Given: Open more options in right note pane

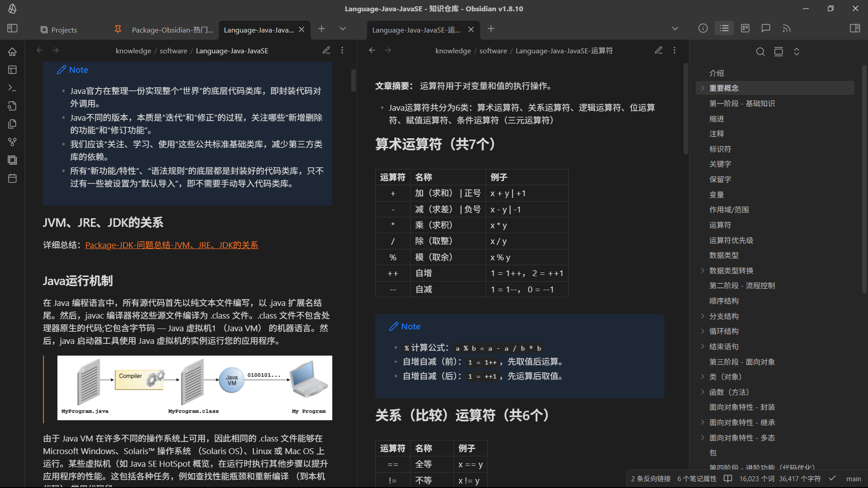Looking at the screenshot, I should (x=675, y=51).
